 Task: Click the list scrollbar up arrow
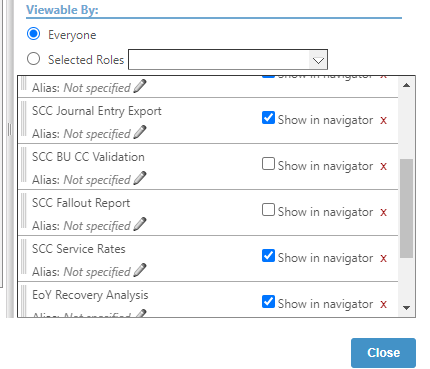pos(406,85)
